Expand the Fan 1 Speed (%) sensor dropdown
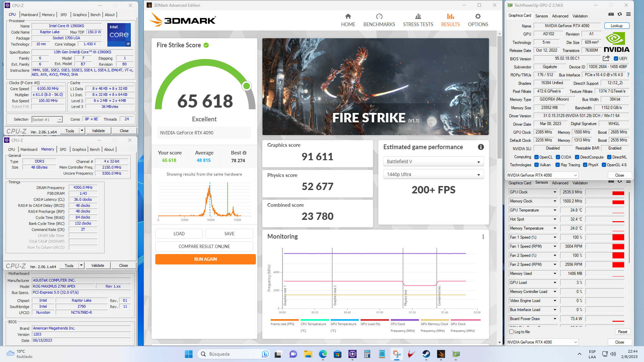 [x=555, y=237]
